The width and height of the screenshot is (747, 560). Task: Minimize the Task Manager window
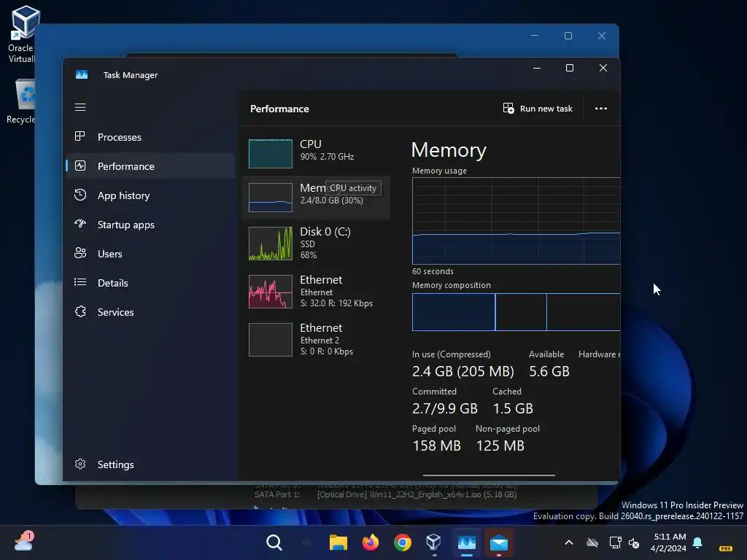coord(537,68)
